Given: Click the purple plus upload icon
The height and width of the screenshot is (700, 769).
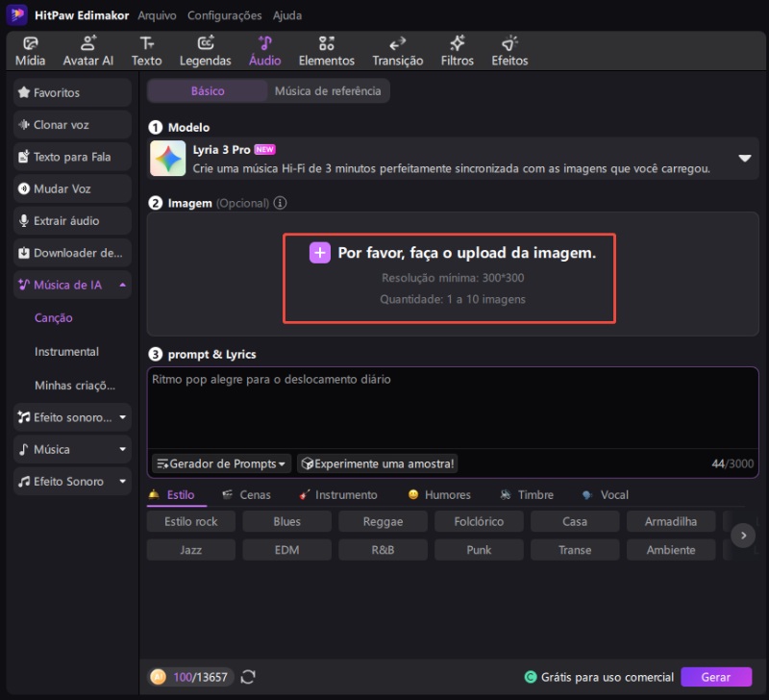Looking at the screenshot, I should pyautogui.click(x=320, y=253).
